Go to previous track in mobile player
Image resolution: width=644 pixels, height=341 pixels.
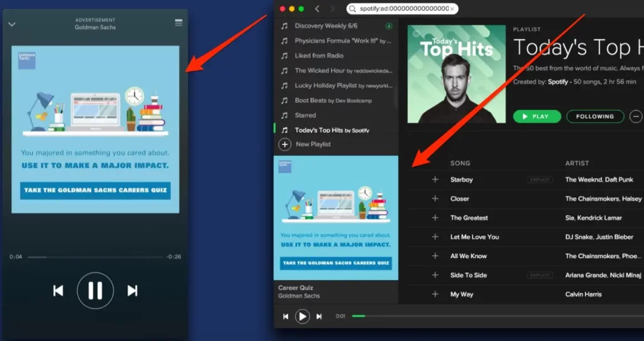[58, 290]
